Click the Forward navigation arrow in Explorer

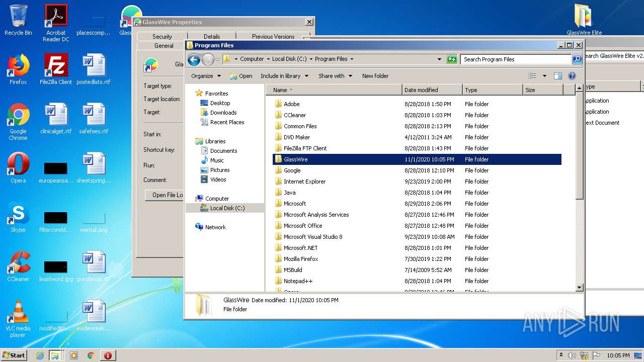208,60
